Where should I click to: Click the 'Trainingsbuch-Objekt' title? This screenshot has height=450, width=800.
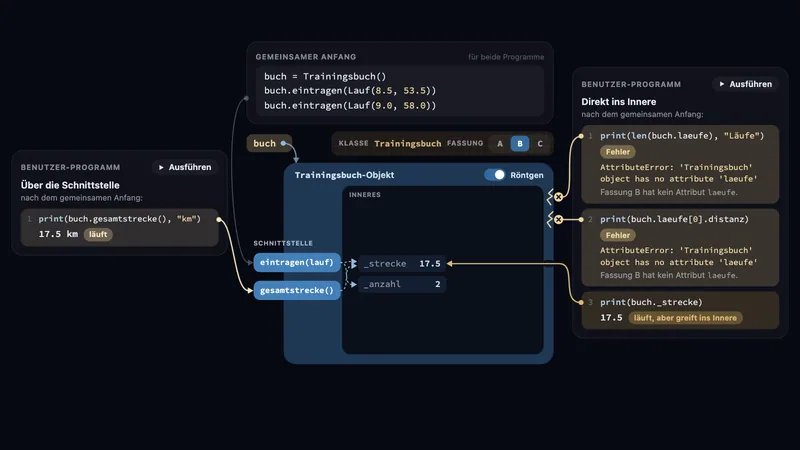pos(344,175)
